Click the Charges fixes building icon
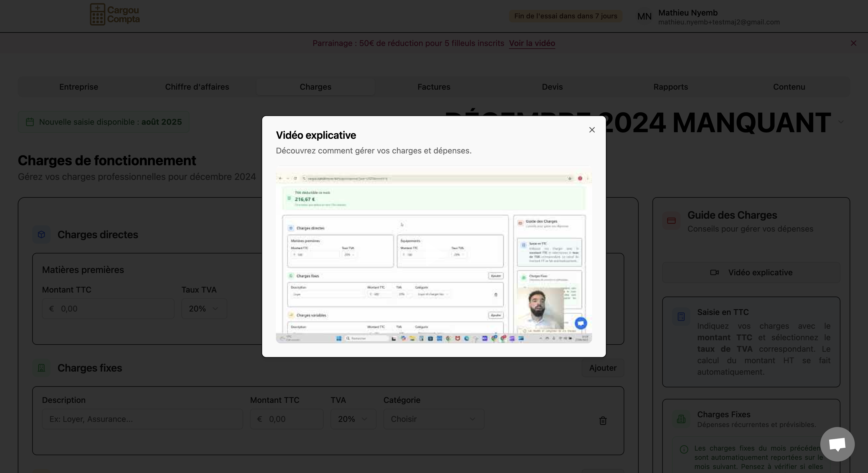Viewport: 868px width, 473px height. pyautogui.click(x=41, y=368)
